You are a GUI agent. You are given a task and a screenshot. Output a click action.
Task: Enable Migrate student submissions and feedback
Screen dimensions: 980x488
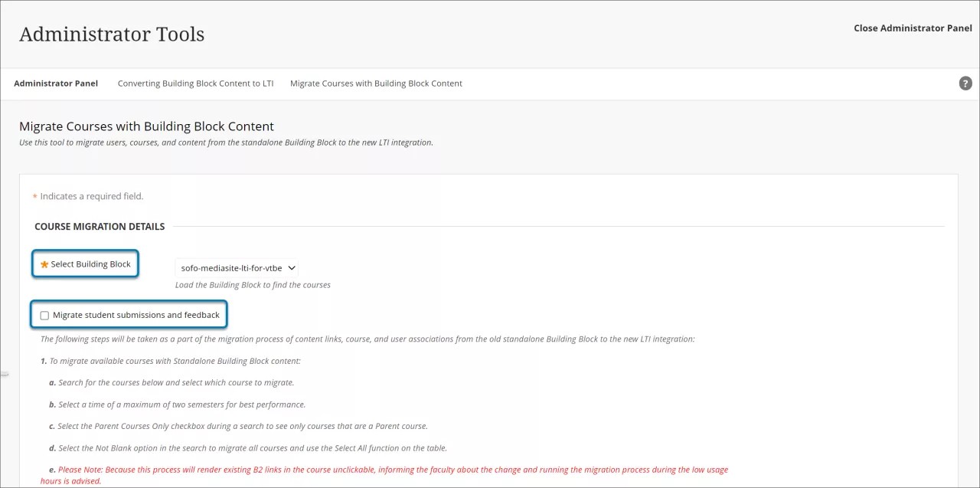point(44,315)
